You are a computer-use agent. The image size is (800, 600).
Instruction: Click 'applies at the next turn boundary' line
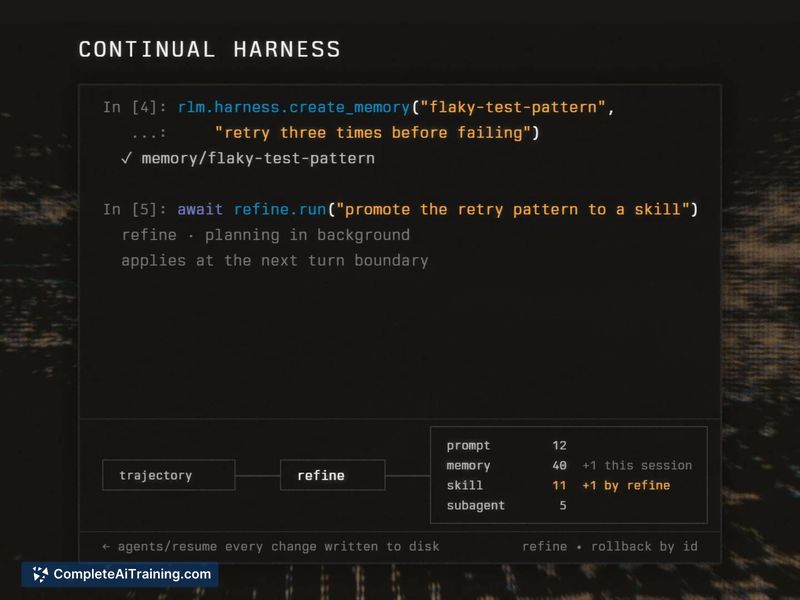coord(275,260)
